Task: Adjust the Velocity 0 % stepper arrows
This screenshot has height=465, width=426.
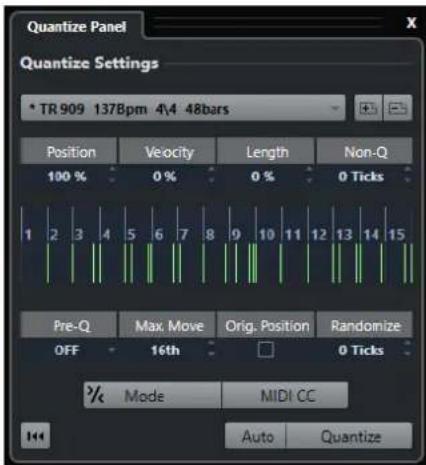Action: (211, 175)
